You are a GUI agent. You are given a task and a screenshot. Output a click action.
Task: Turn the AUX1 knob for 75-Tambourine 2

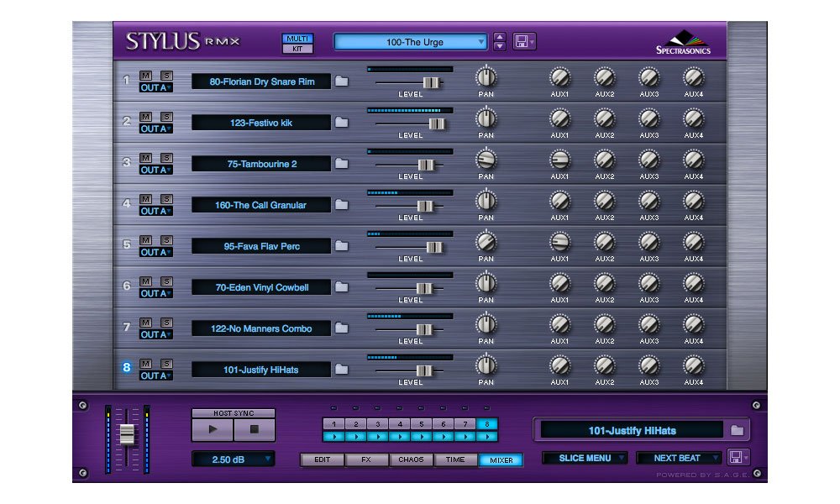[x=560, y=158]
